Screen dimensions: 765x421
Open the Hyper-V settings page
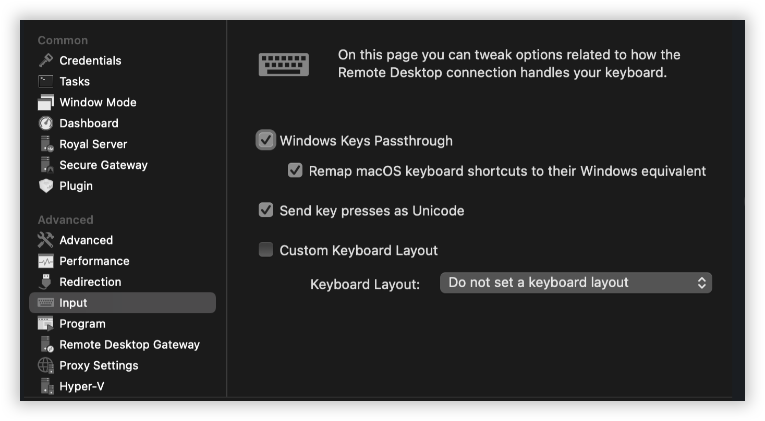pos(82,386)
